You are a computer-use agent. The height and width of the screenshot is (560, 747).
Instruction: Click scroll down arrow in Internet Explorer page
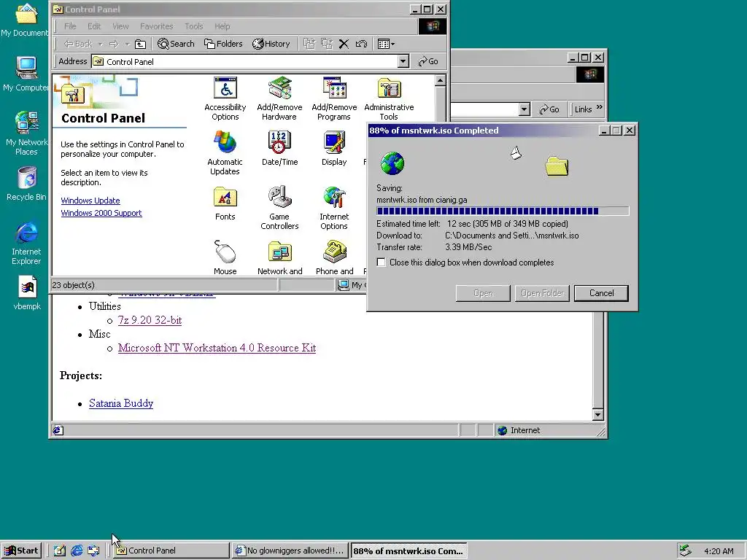click(x=598, y=415)
